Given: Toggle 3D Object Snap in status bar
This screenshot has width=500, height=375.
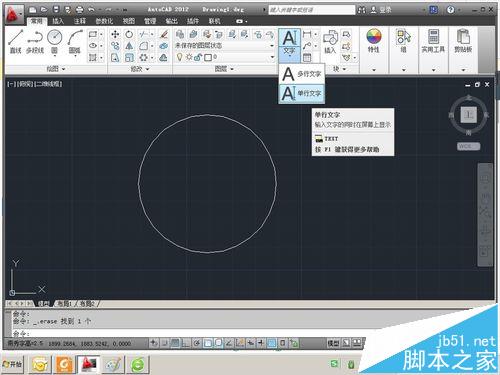Looking at the screenshot, I should (x=218, y=343).
